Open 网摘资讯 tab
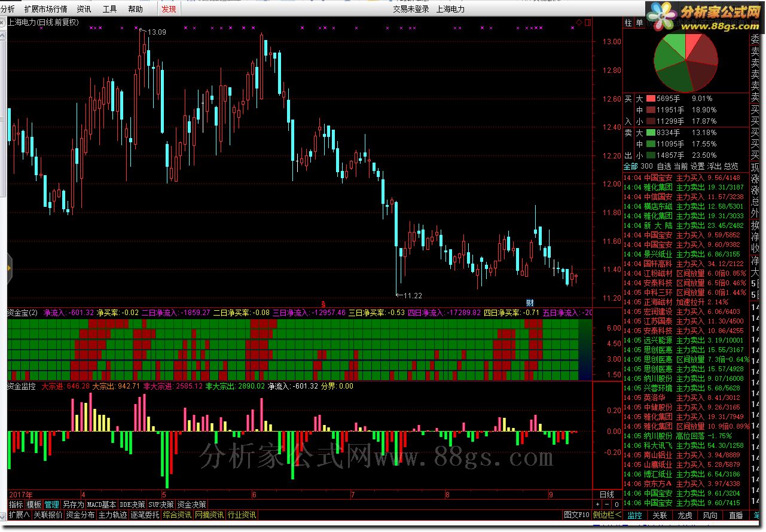766x532 pixels. pos(209,515)
